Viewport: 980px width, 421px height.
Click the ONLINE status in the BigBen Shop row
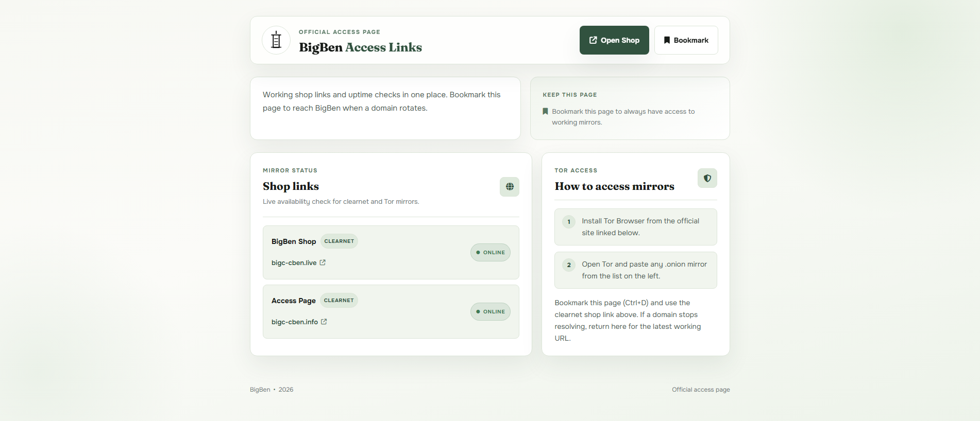point(491,252)
